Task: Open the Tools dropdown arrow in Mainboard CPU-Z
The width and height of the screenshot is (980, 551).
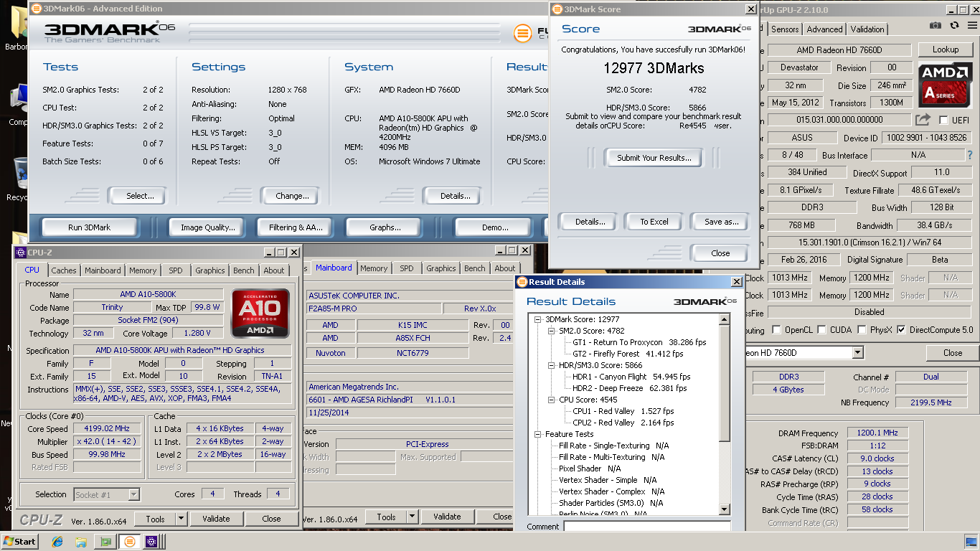Action: (x=411, y=517)
